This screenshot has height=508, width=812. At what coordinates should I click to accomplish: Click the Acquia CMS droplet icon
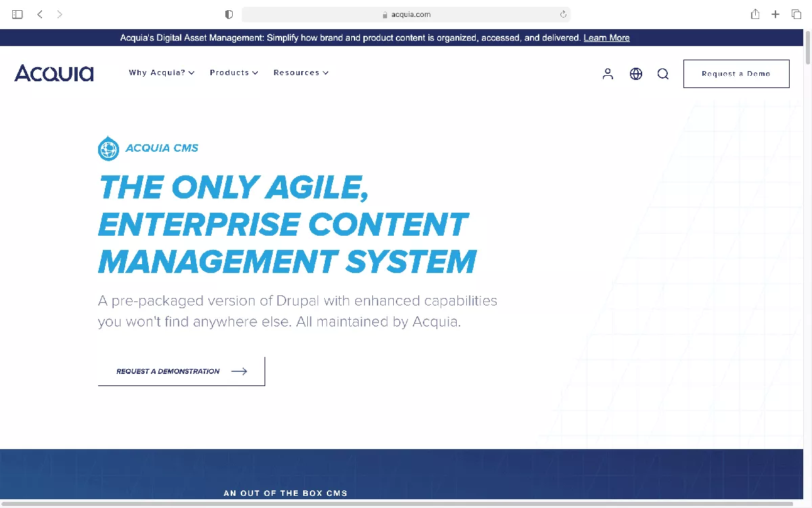tap(108, 148)
